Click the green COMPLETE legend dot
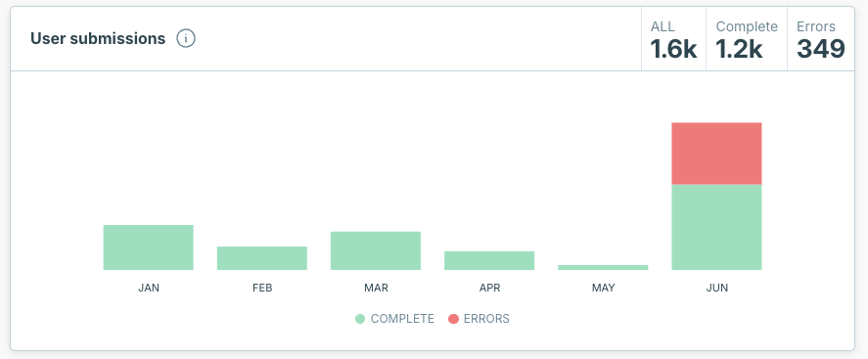Image resolution: width=868 pixels, height=359 pixels. (360, 319)
